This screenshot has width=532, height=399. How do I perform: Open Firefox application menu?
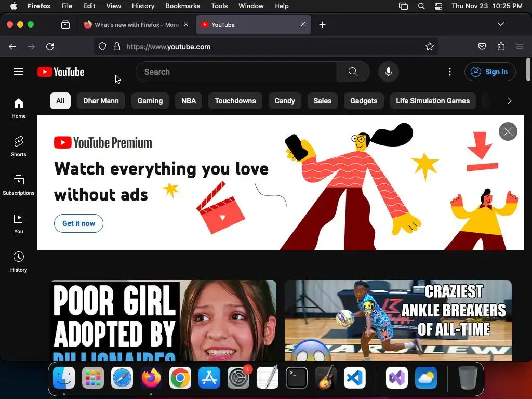coord(520,46)
